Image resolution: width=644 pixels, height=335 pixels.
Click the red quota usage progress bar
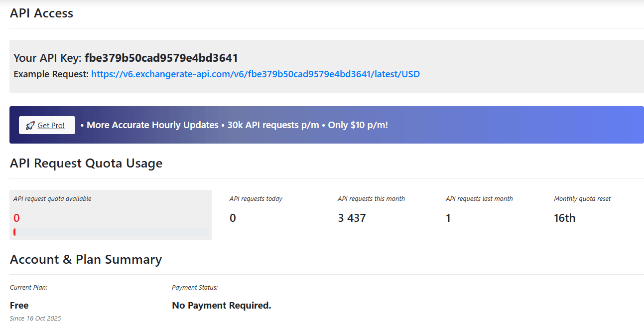click(x=15, y=232)
